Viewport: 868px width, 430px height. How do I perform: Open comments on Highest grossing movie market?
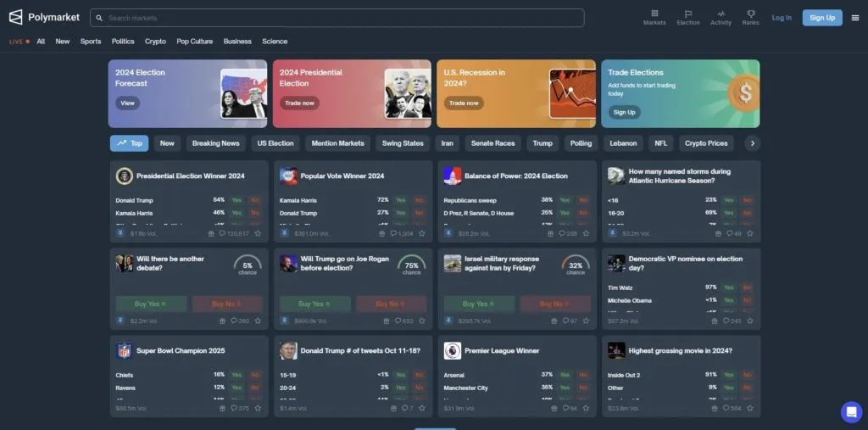(x=732, y=409)
